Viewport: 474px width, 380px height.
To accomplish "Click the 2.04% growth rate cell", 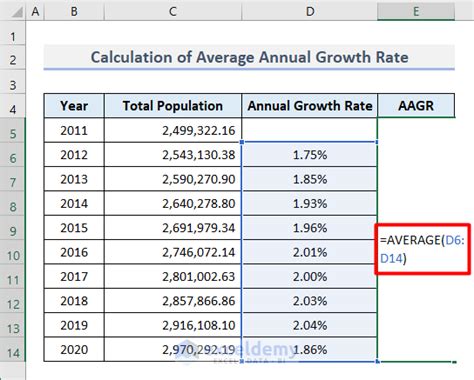I will point(310,325).
